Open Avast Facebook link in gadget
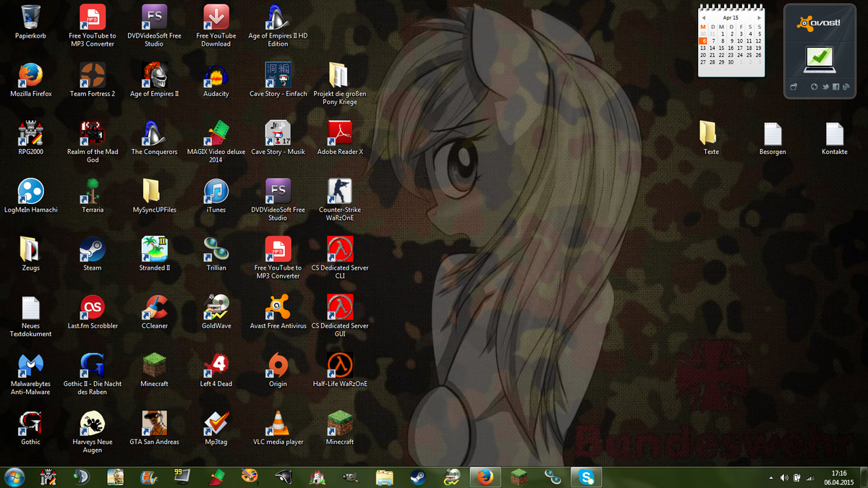 [835, 87]
